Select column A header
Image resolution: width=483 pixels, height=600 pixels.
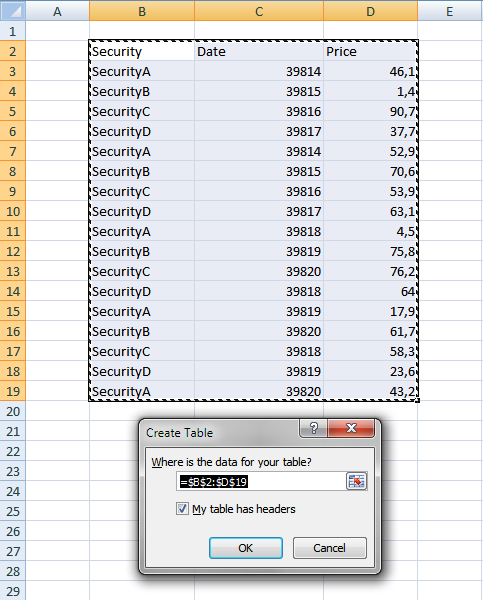57,11
